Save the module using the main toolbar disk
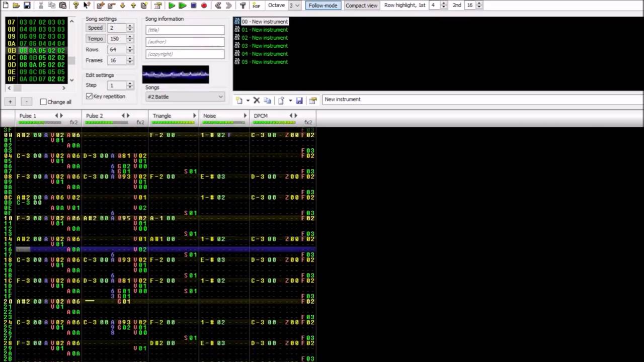Viewport: 644px width, 362px height. [x=27, y=6]
